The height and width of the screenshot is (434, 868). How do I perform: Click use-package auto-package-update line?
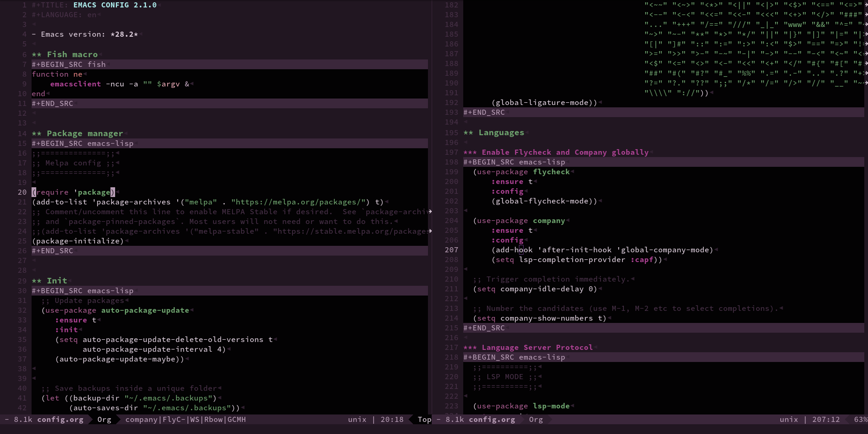tap(115, 310)
